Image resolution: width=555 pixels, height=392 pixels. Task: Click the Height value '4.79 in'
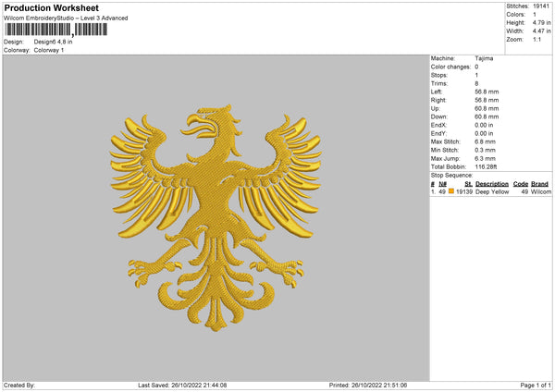pos(542,22)
